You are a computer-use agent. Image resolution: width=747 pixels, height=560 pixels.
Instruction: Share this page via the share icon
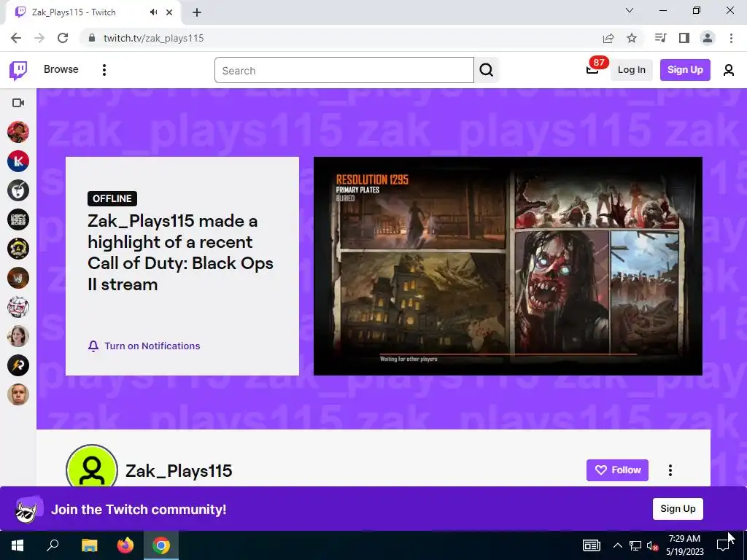[x=608, y=38]
